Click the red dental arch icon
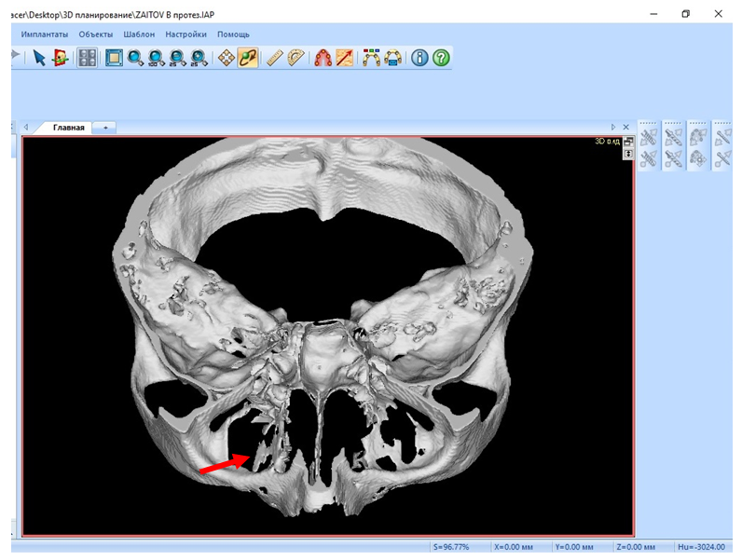742x560 pixels. coord(323,58)
